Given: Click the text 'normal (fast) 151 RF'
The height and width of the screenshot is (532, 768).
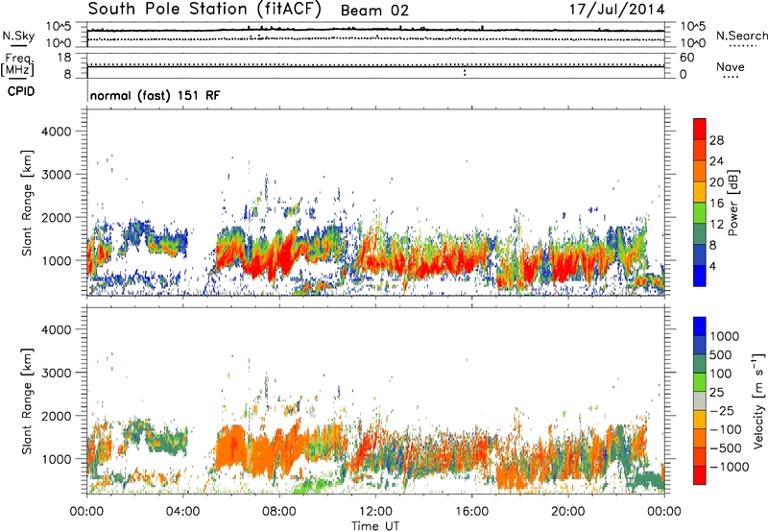Looking at the screenshot, I should click(156, 95).
